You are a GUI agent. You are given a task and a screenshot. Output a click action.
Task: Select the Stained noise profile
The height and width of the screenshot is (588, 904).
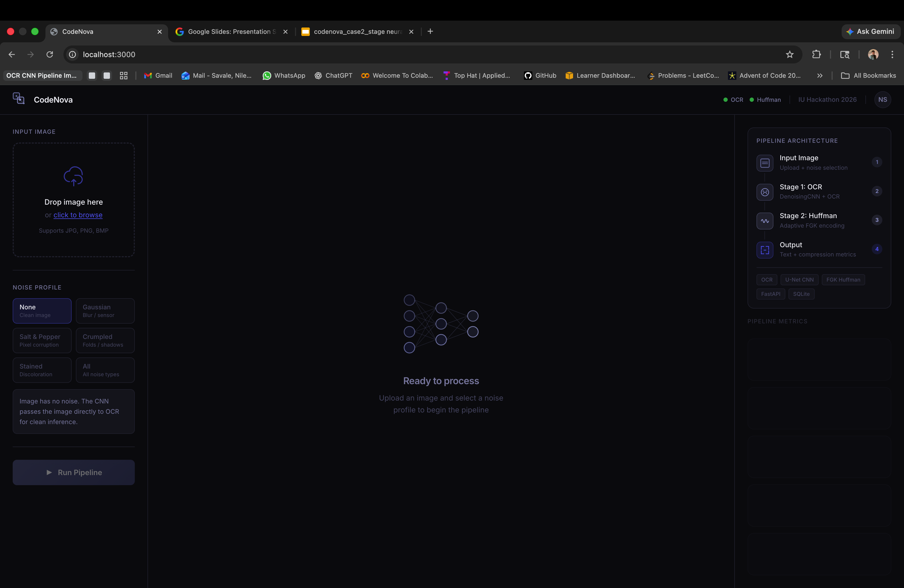click(x=42, y=370)
